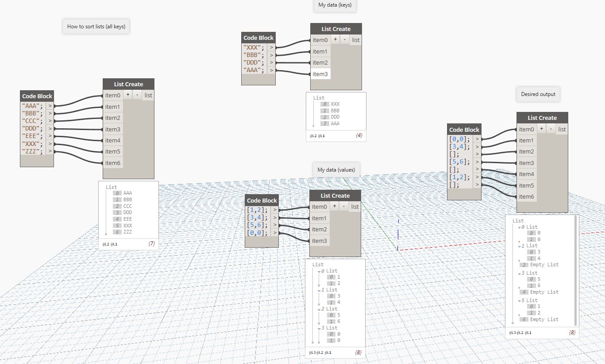Screen dimensions: 605x364
Task: Click the - button on My data (values) List Create
Action: (x=344, y=206)
